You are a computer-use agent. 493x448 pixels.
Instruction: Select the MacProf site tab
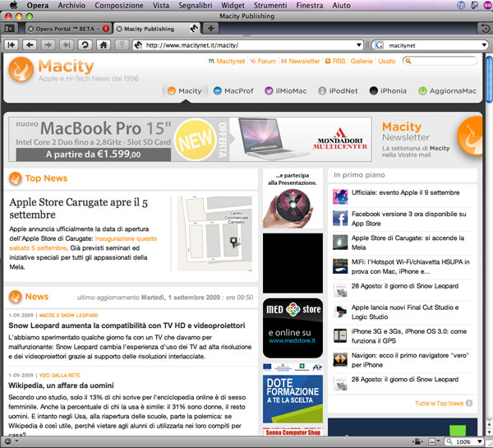[x=233, y=91]
